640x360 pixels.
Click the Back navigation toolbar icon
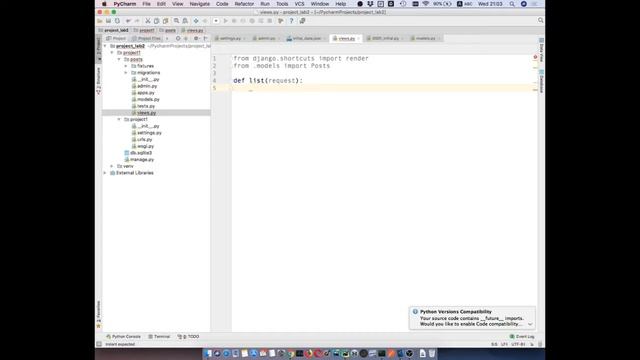[x=196, y=21]
